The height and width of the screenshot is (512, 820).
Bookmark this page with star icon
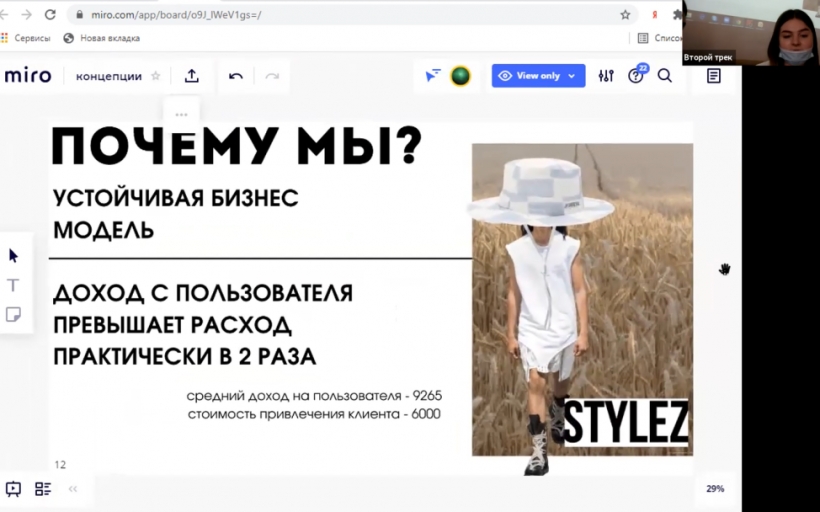pos(625,15)
